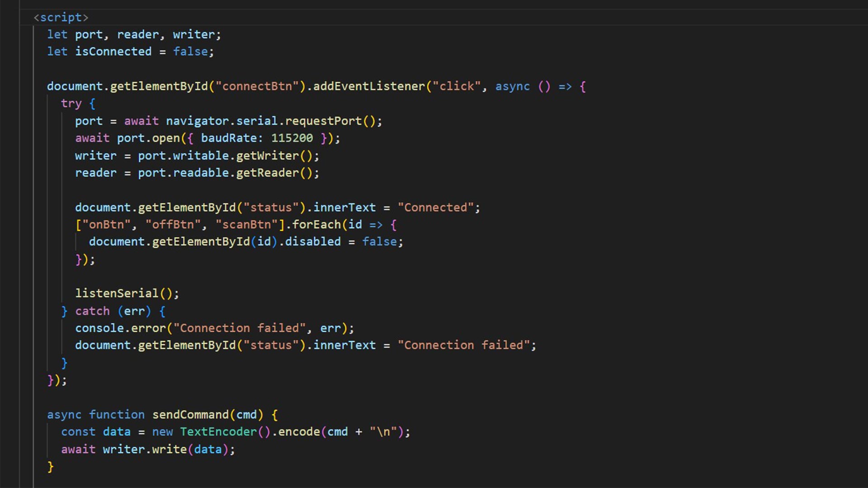Click "let port, reader, writer;" line
The image size is (868, 488).
click(x=134, y=34)
